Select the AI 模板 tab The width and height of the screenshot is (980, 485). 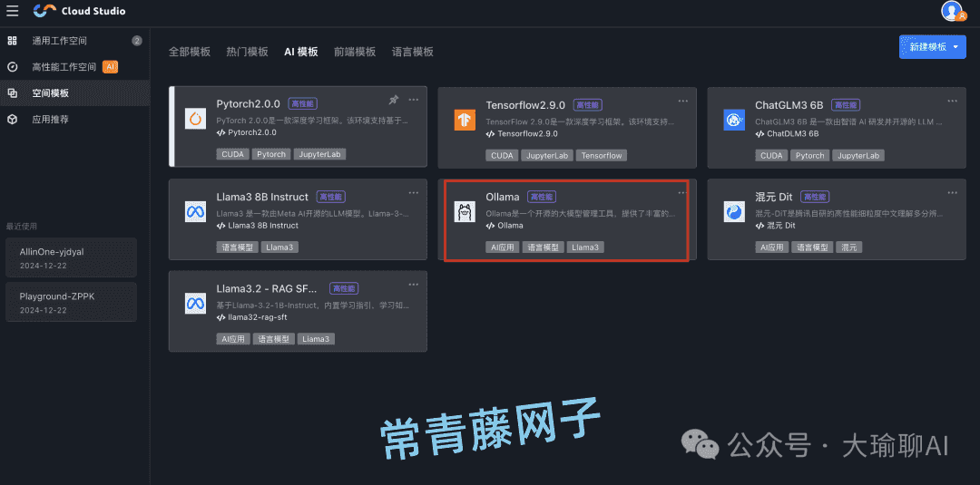300,52
